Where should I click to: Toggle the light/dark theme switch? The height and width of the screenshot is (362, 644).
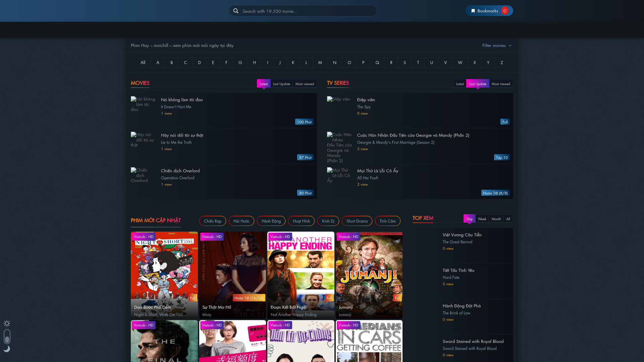click(x=7, y=337)
